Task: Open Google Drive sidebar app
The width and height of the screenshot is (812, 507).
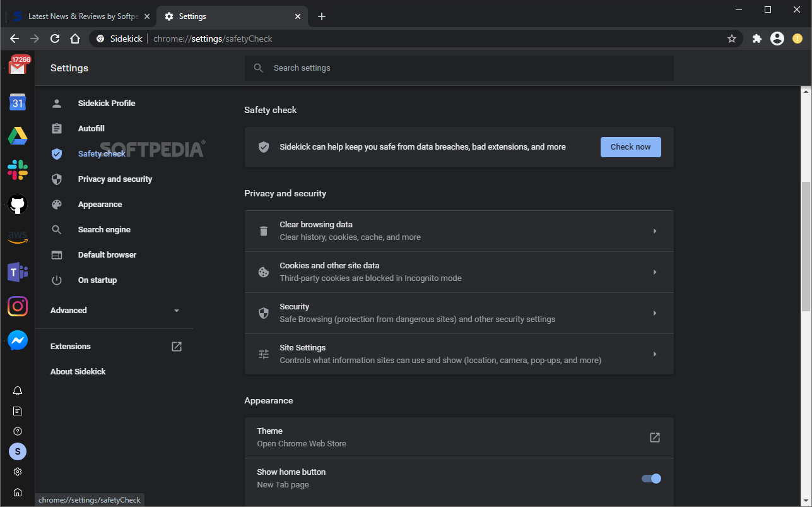Action: click(18, 136)
